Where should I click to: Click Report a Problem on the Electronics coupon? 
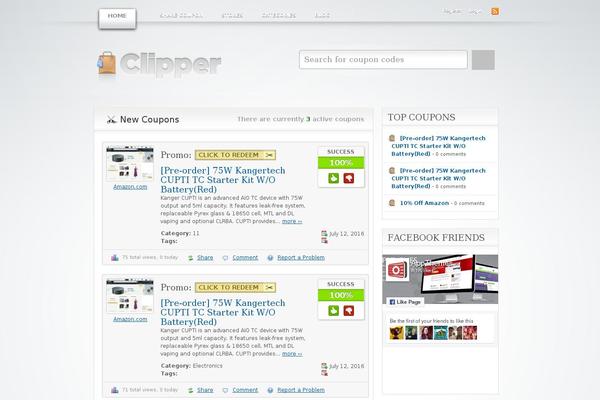click(301, 390)
